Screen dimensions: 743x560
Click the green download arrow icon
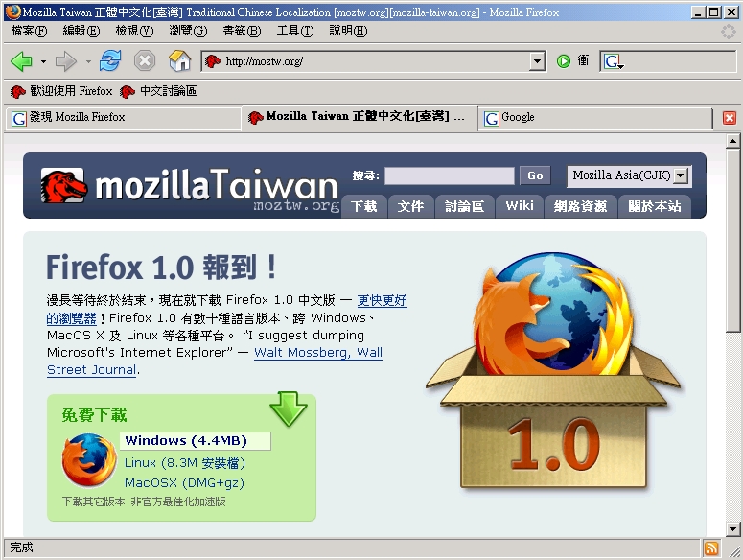click(x=289, y=408)
